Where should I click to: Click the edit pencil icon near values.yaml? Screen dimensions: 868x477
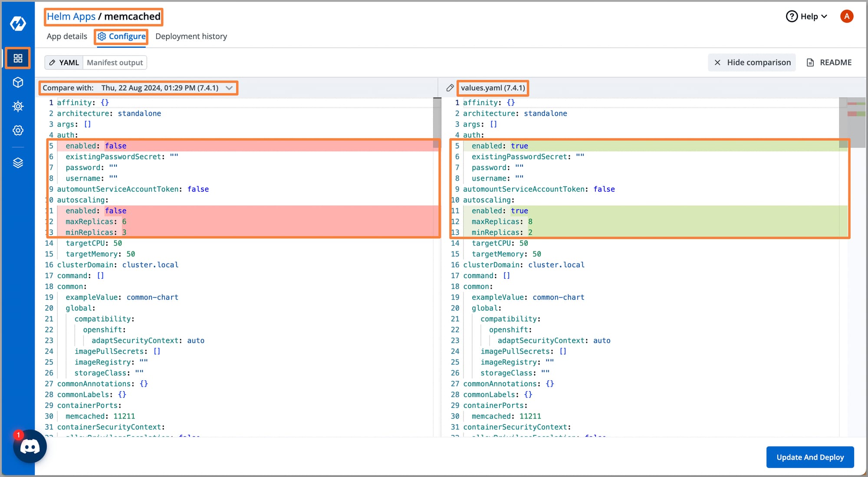(450, 88)
